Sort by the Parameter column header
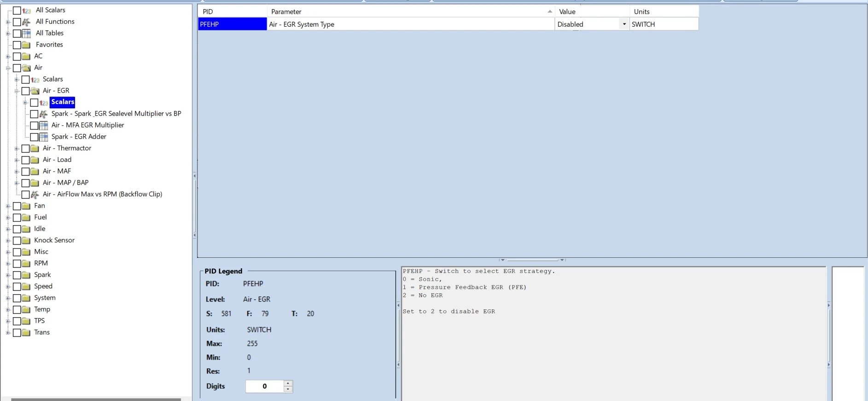The height and width of the screenshot is (401, 868). pyautogui.click(x=411, y=12)
